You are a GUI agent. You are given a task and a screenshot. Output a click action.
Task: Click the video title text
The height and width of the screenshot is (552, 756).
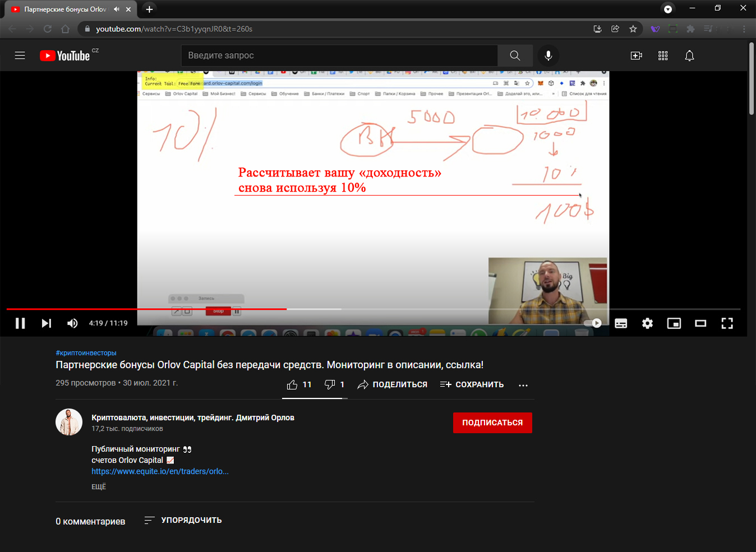point(270,365)
